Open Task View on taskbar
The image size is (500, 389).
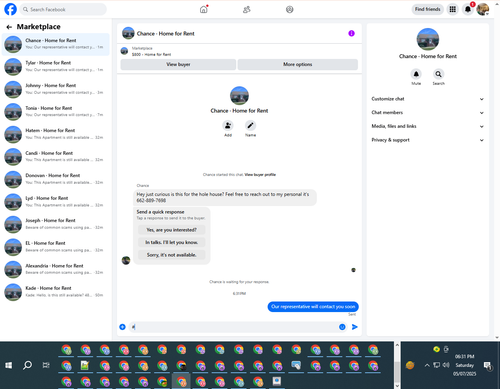(46, 365)
